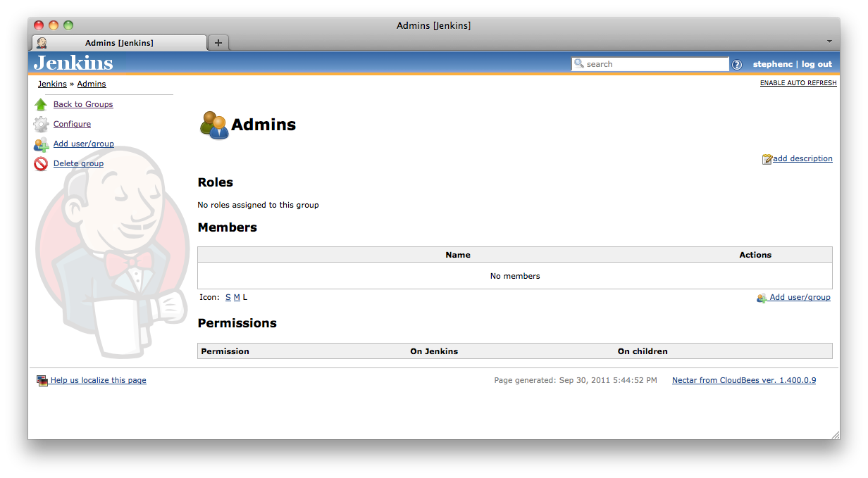
Task: Click the localize page flag icon
Action: [42, 380]
